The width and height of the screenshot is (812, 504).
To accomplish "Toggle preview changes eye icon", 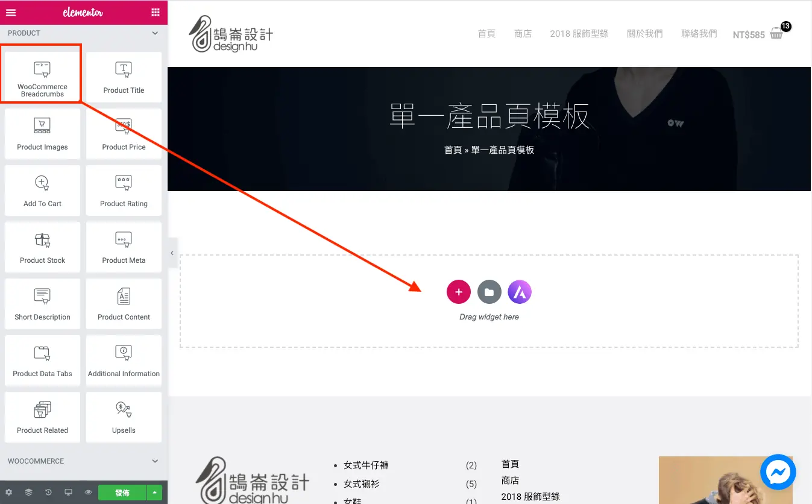I will point(88,492).
